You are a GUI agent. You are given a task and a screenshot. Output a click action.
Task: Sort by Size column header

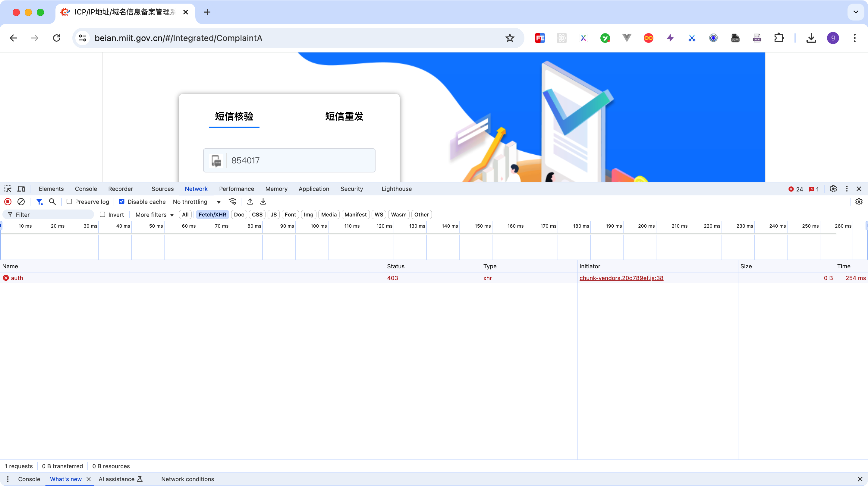pos(786,266)
